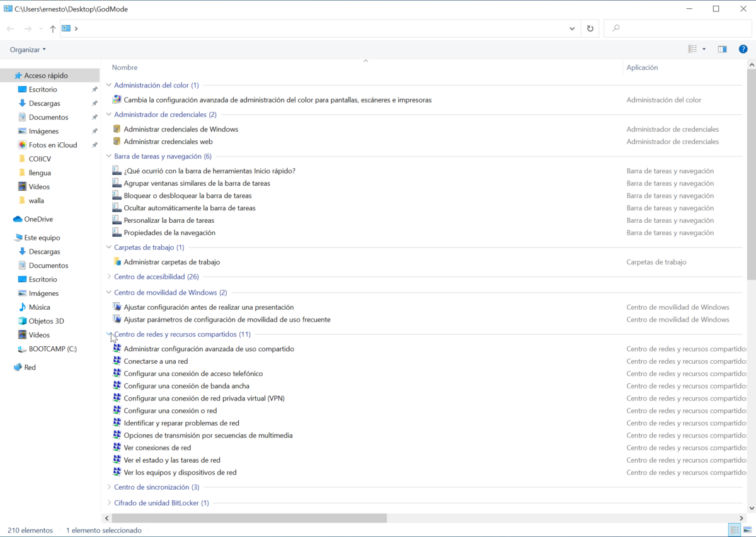Viewport: 756px width, 537px height.
Task: Click the horizontal scrollbar thumb
Action: tap(249, 518)
